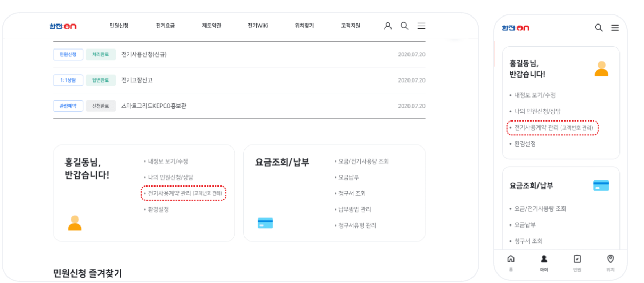Click the 1:1상담 category badge
Image resolution: width=644 pixels, height=283 pixels.
coord(68,80)
